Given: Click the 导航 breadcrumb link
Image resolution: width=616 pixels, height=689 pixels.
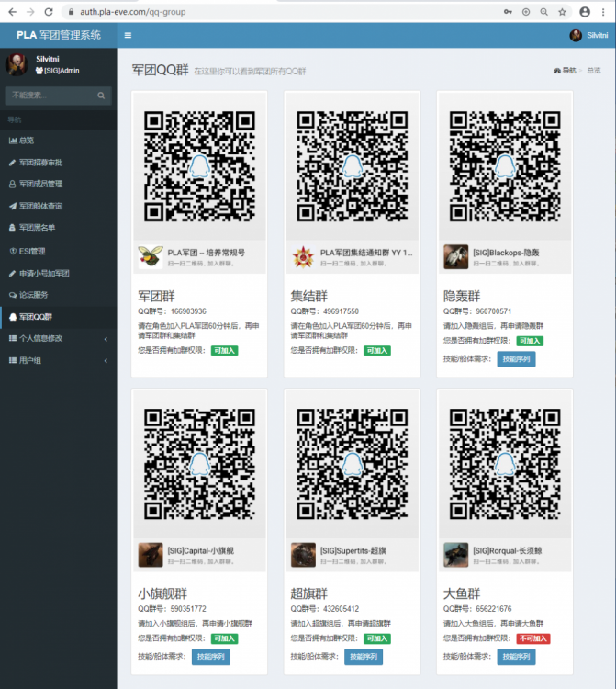Looking at the screenshot, I should point(565,71).
